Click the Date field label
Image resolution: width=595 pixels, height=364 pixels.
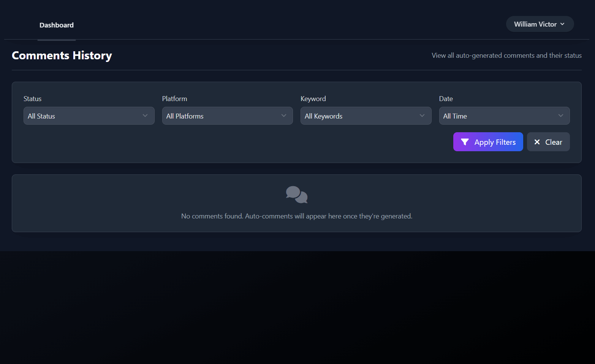tap(446, 99)
